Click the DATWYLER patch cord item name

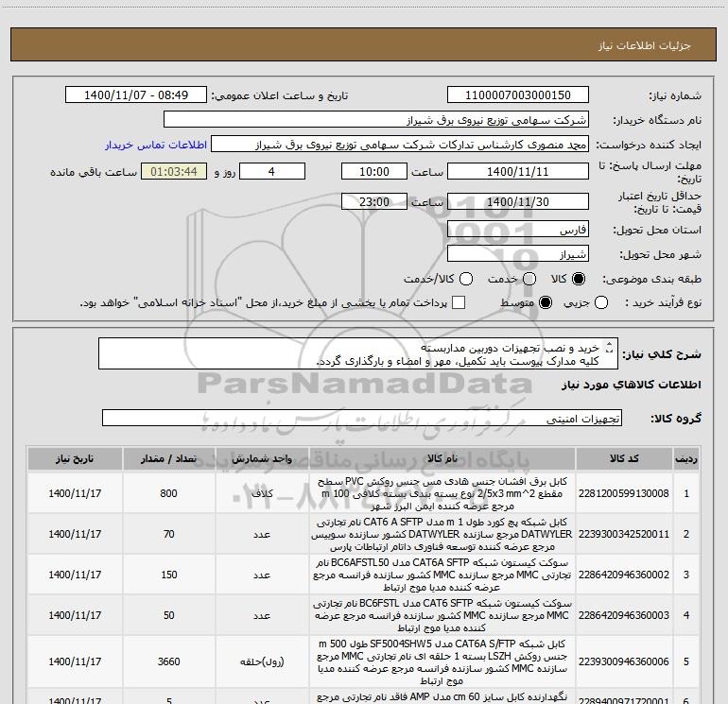click(442, 534)
